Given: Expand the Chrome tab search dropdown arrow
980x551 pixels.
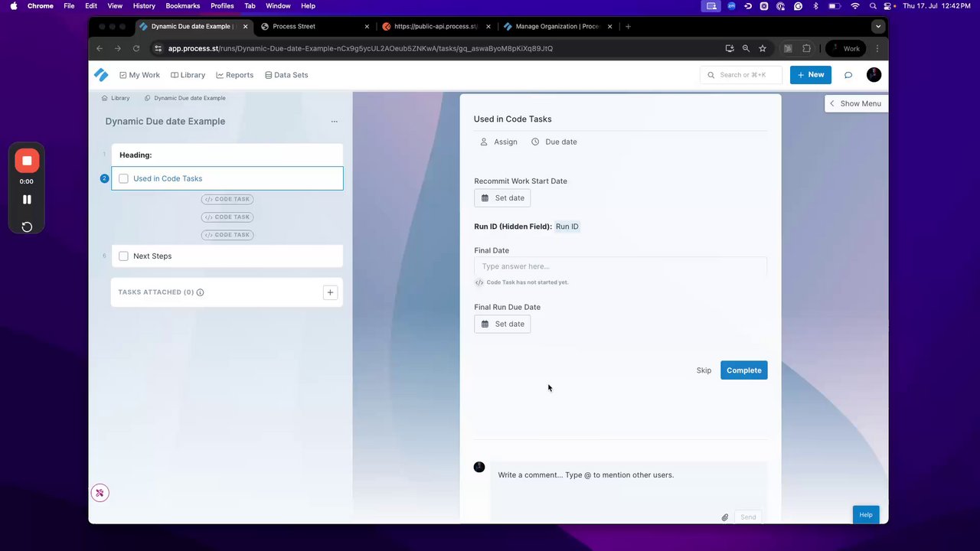Looking at the screenshot, I should click(878, 26).
